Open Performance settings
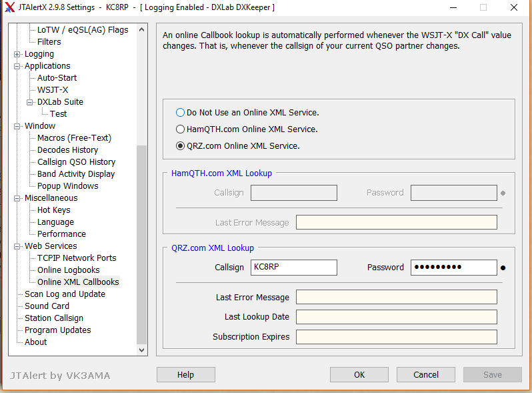 point(61,234)
